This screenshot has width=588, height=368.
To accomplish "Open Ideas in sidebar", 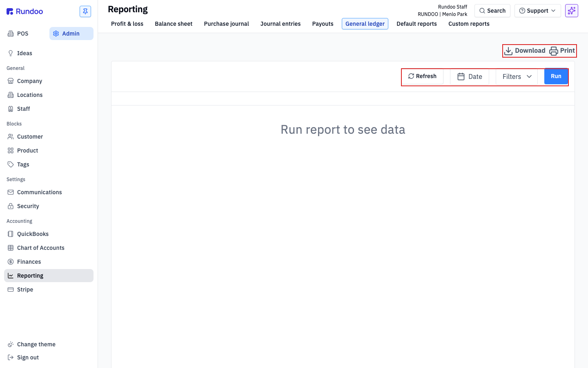I will tap(49, 53).
